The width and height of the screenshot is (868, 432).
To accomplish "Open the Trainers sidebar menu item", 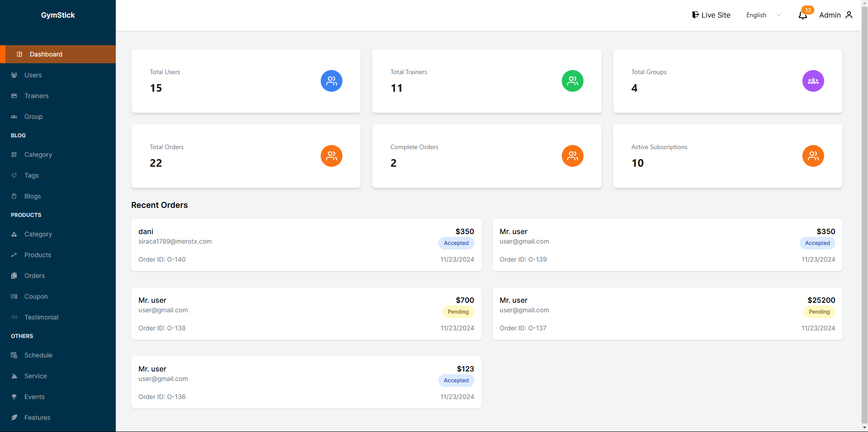I will pos(36,96).
